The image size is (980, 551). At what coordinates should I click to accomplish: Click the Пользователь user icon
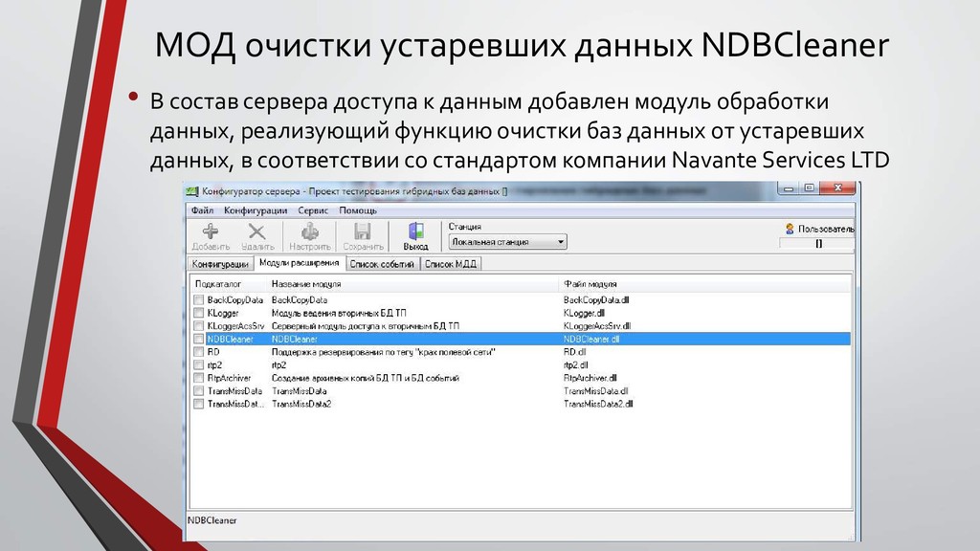tap(790, 230)
